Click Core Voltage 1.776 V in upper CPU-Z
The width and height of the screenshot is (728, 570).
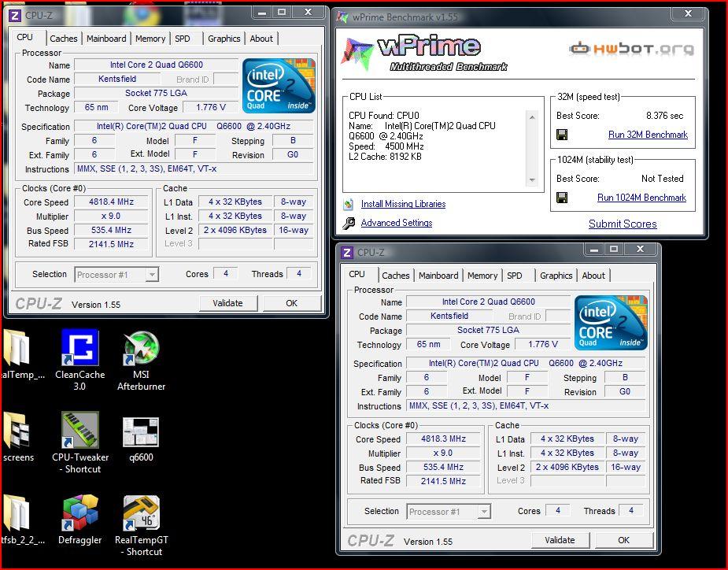[211, 108]
